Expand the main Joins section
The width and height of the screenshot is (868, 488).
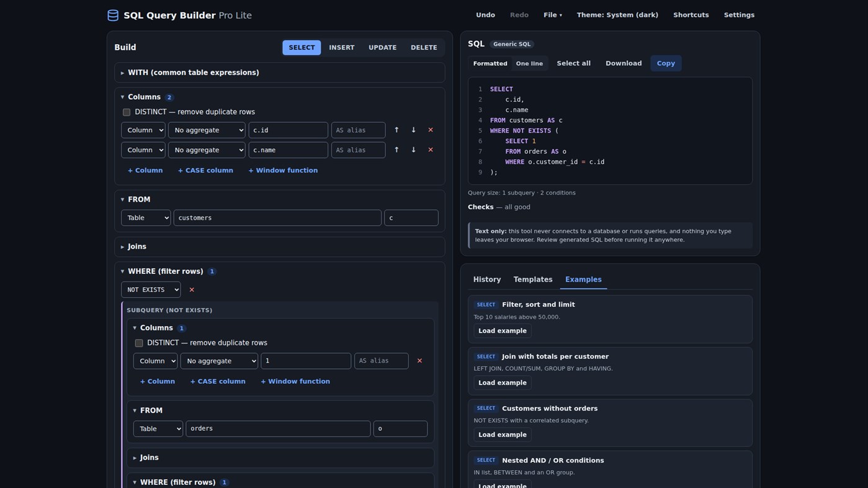click(280, 247)
